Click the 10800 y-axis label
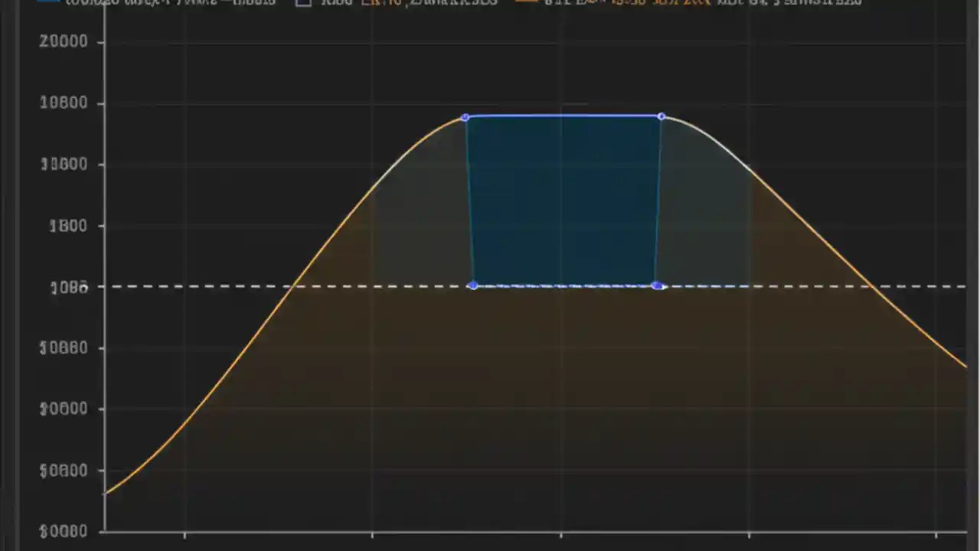Screen dimensions: 980x551 64,103
